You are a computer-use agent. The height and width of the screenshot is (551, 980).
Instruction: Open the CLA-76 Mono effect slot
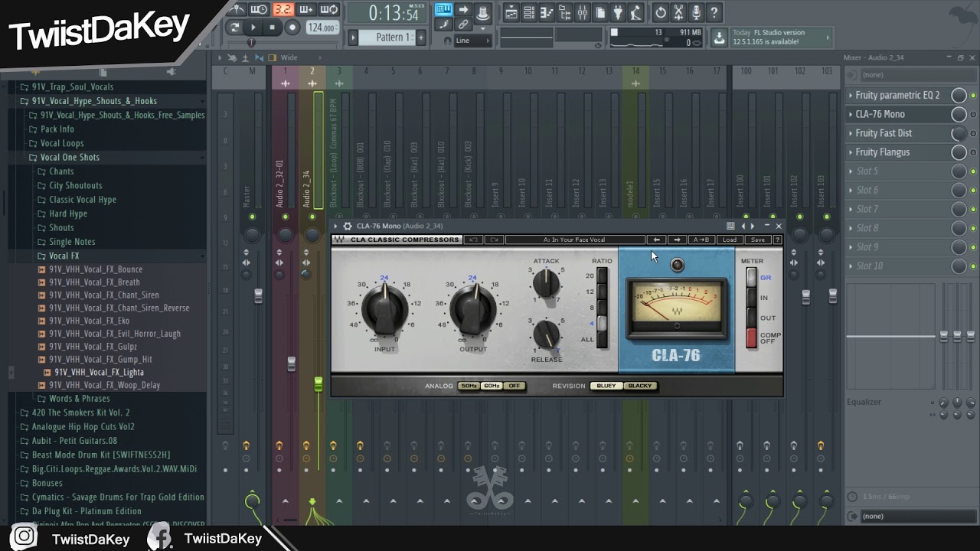[x=880, y=114]
